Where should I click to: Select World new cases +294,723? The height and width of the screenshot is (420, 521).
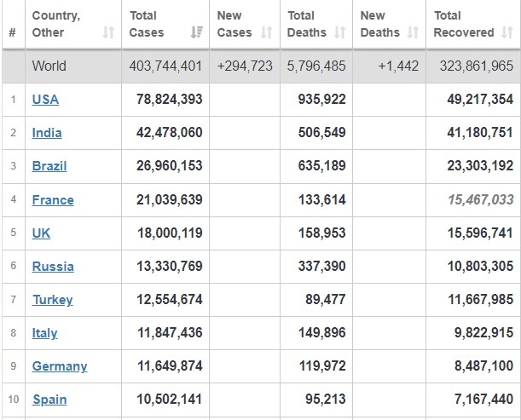click(x=245, y=66)
